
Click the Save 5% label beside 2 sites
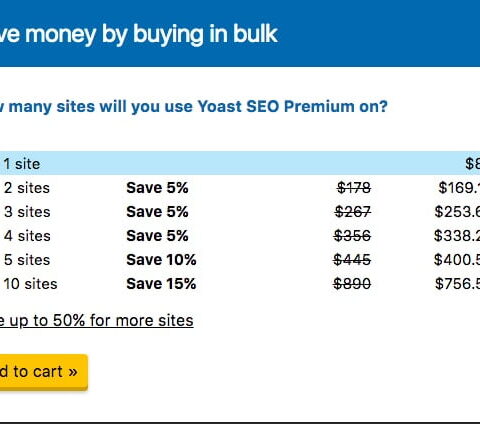(x=157, y=188)
